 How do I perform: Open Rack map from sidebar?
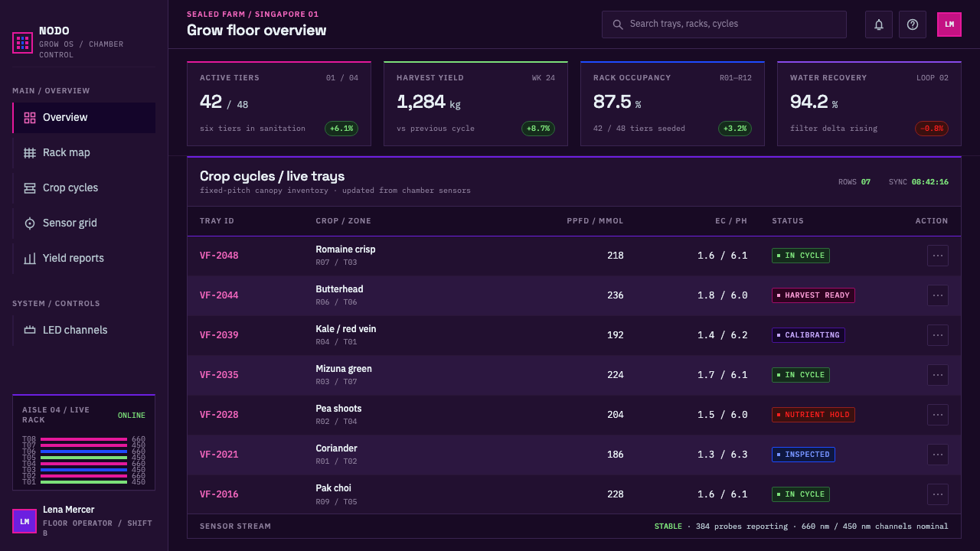pos(84,153)
